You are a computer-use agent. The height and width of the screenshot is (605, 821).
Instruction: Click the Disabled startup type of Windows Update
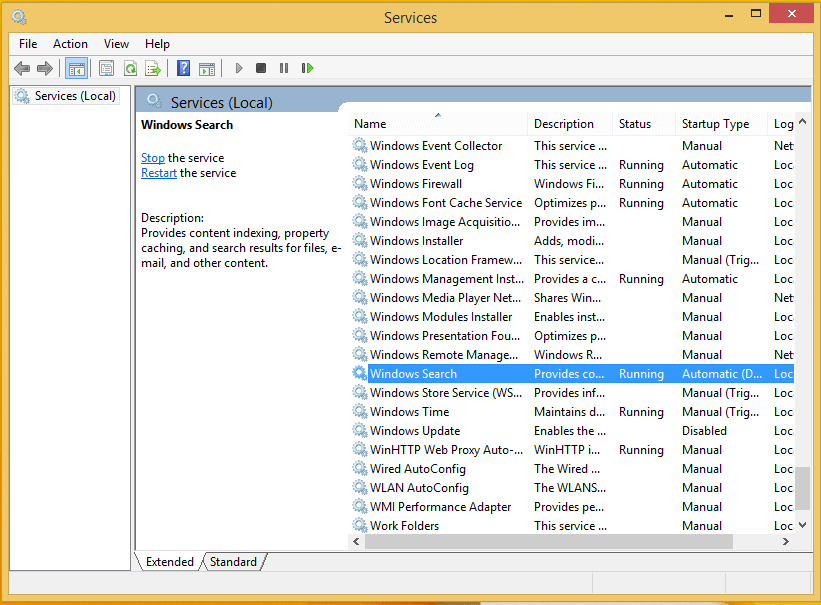pyautogui.click(x=704, y=431)
